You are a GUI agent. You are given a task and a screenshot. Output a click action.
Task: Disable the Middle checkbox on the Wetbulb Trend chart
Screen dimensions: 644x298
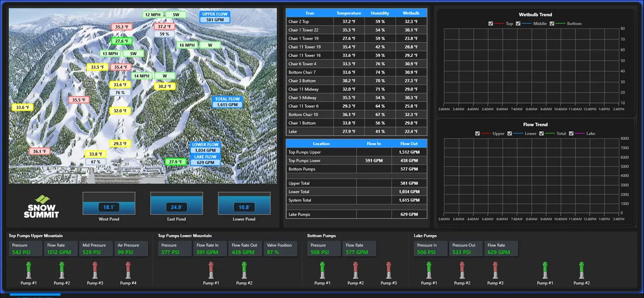click(518, 24)
